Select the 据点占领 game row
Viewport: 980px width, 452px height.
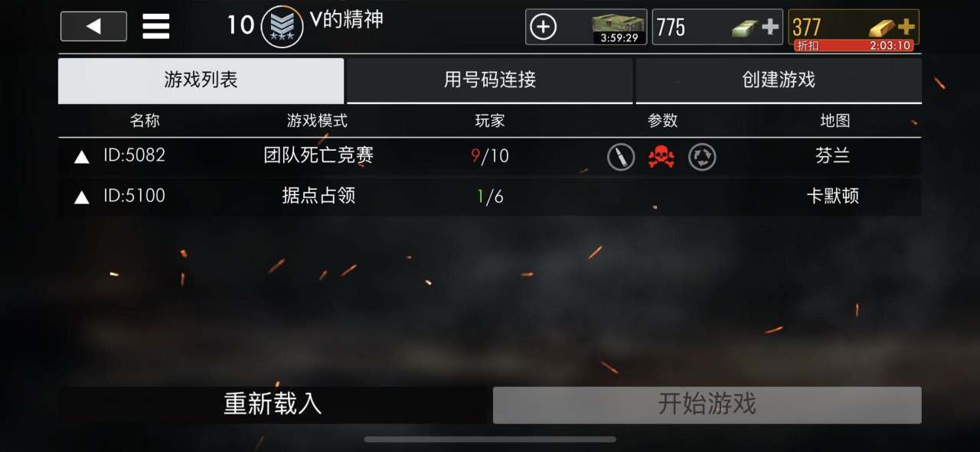coord(490,197)
